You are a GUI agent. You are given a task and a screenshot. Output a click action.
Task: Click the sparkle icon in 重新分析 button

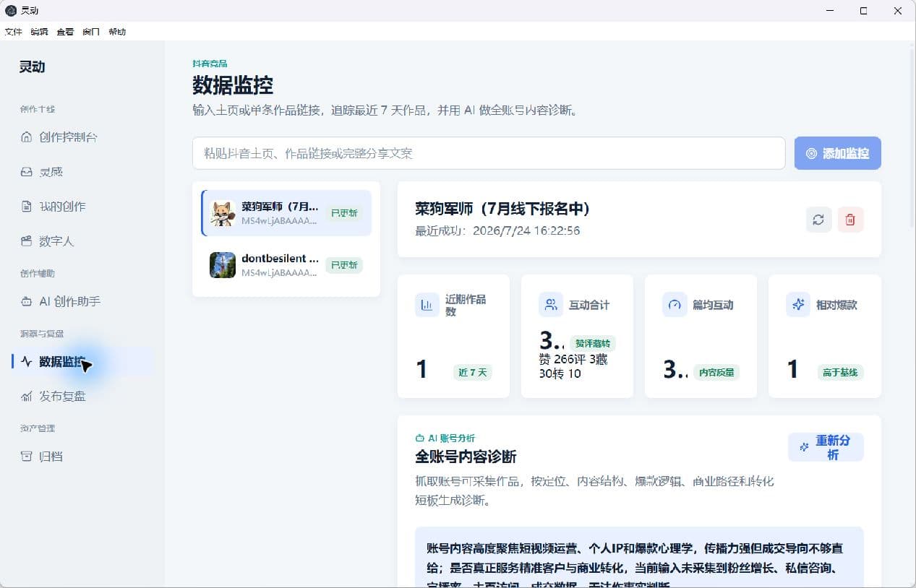804,447
